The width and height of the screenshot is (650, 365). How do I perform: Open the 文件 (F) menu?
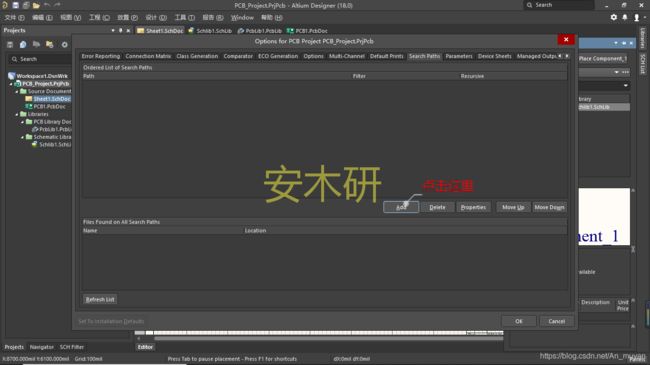[15, 17]
